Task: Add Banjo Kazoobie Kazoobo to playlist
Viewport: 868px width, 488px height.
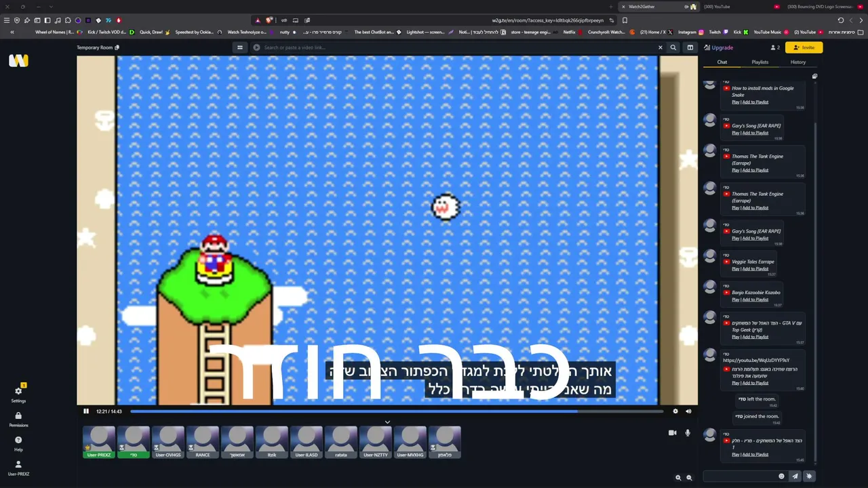Action: click(x=755, y=300)
